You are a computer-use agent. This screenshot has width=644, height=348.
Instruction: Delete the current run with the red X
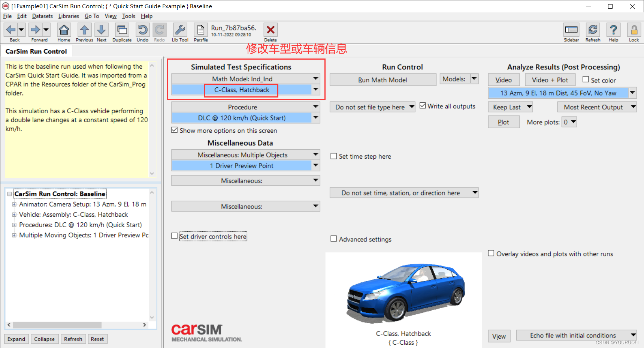coord(270,30)
